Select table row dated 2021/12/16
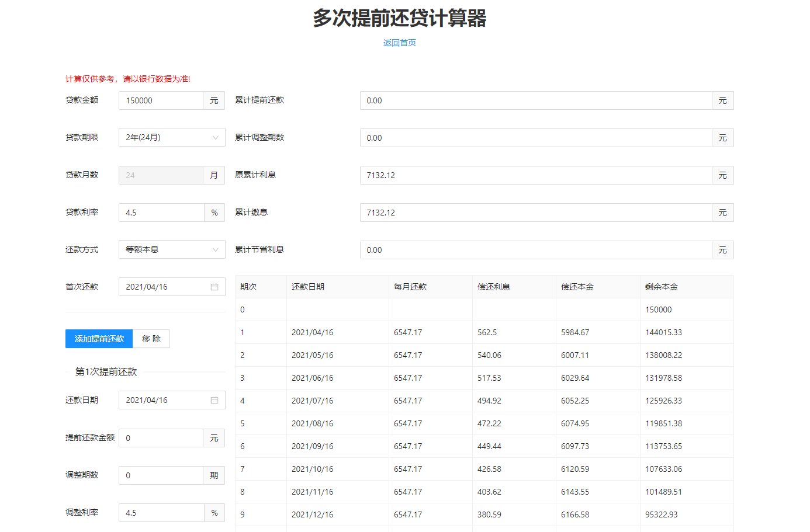This screenshot has width=810, height=532. [x=484, y=514]
